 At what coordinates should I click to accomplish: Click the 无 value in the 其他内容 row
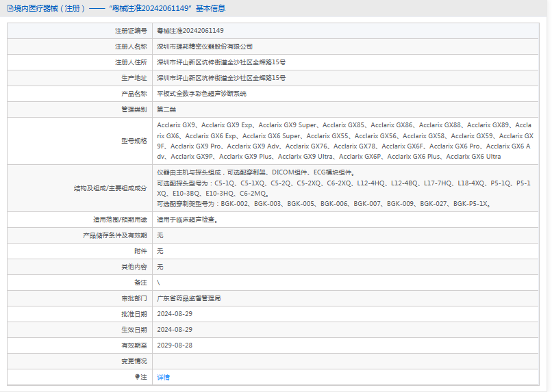coord(160,267)
